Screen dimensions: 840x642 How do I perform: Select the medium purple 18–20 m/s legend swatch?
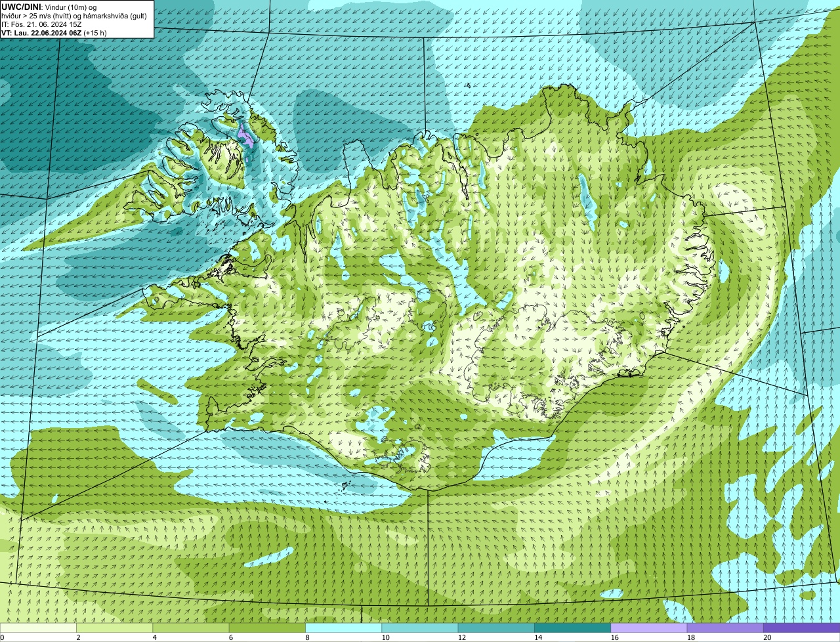pos(725,628)
